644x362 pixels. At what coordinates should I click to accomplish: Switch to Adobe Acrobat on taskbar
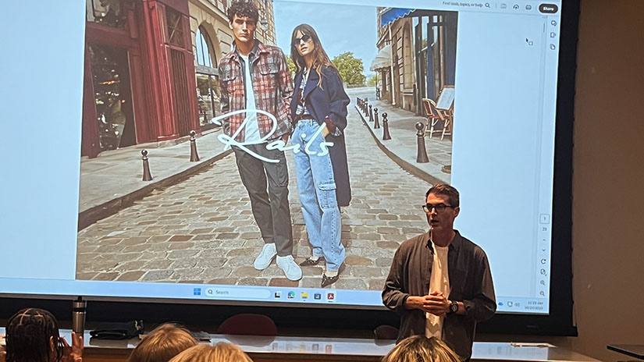330,296
